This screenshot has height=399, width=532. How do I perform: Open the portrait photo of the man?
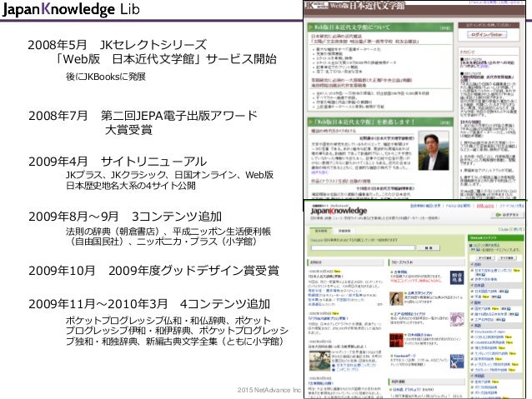(x=434, y=151)
